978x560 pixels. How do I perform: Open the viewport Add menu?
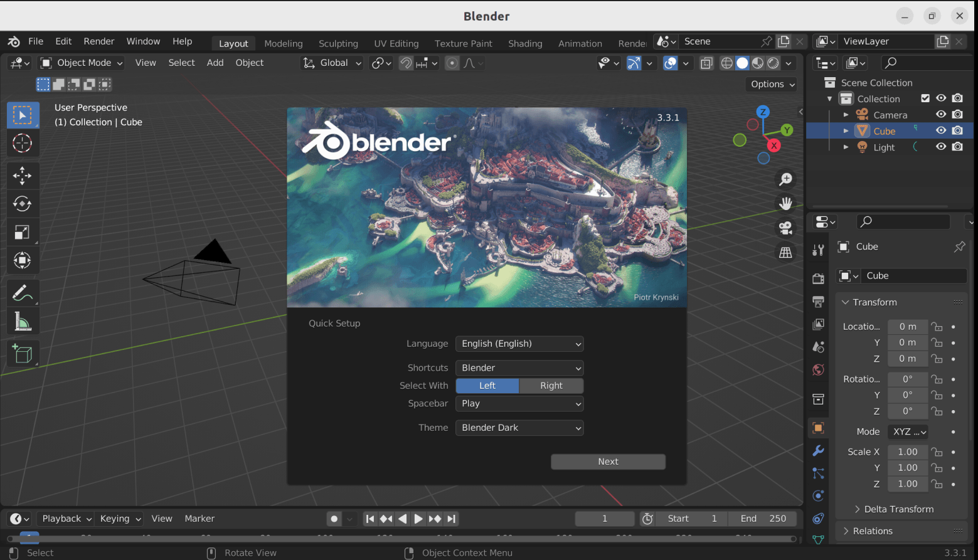click(215, 63)
